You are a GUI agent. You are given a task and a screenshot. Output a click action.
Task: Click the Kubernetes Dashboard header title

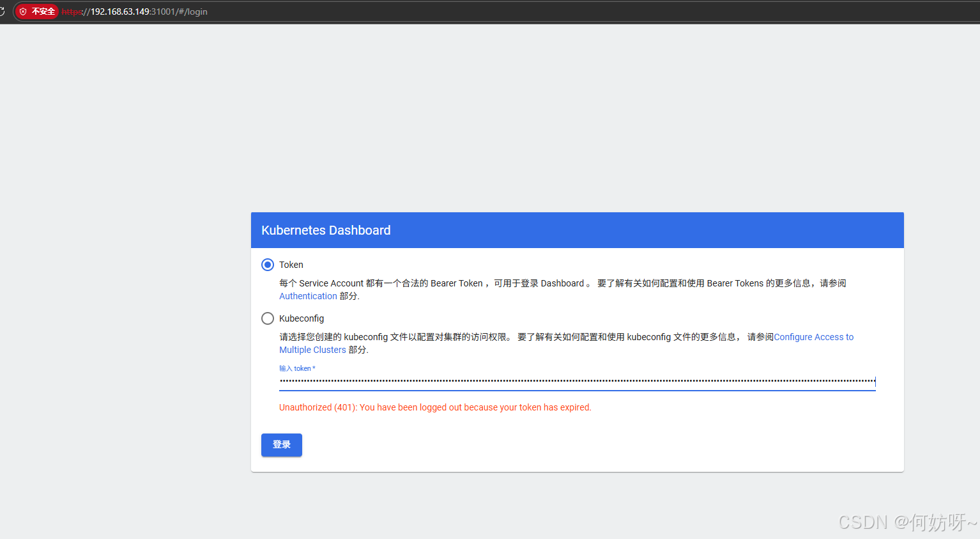(326, 230)
